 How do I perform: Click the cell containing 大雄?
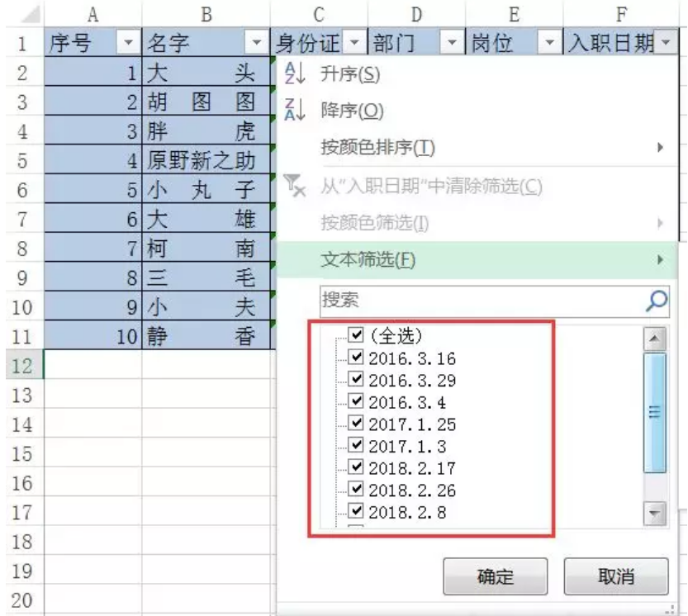(x=206, y=219)
